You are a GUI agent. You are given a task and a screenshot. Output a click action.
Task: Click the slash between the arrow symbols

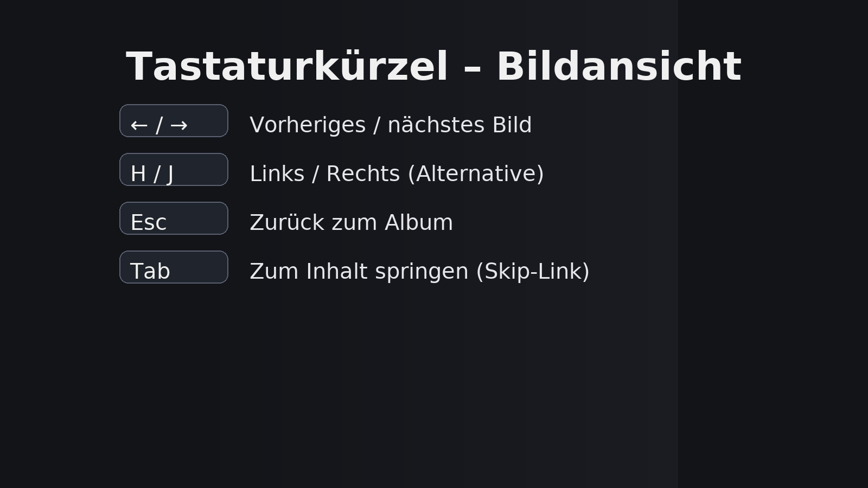click(159, 125)
